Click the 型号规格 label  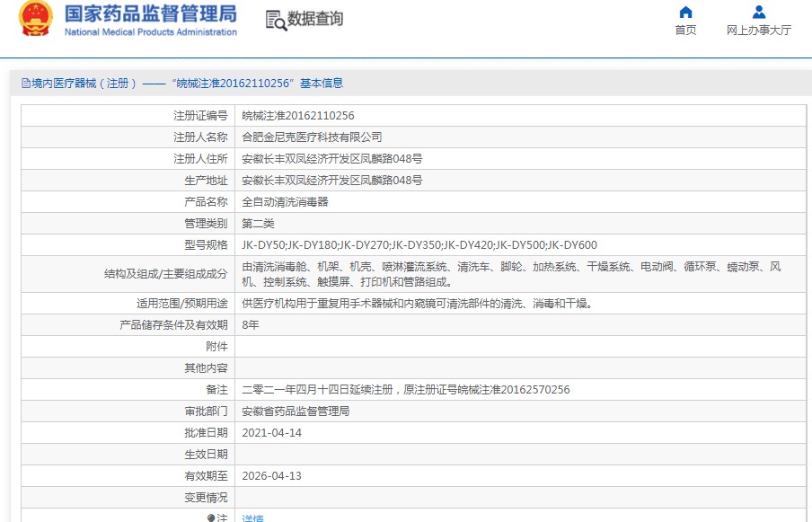point(206,245)
